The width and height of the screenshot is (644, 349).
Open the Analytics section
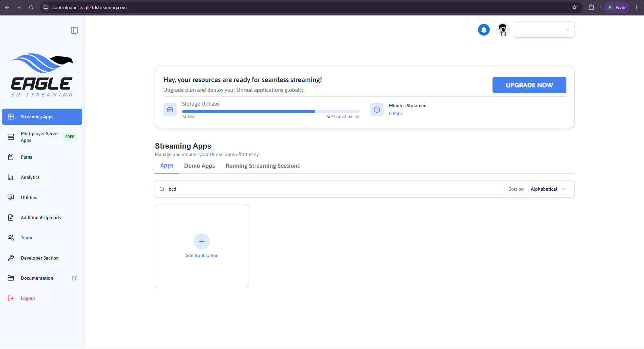click(x=42, y=177)
